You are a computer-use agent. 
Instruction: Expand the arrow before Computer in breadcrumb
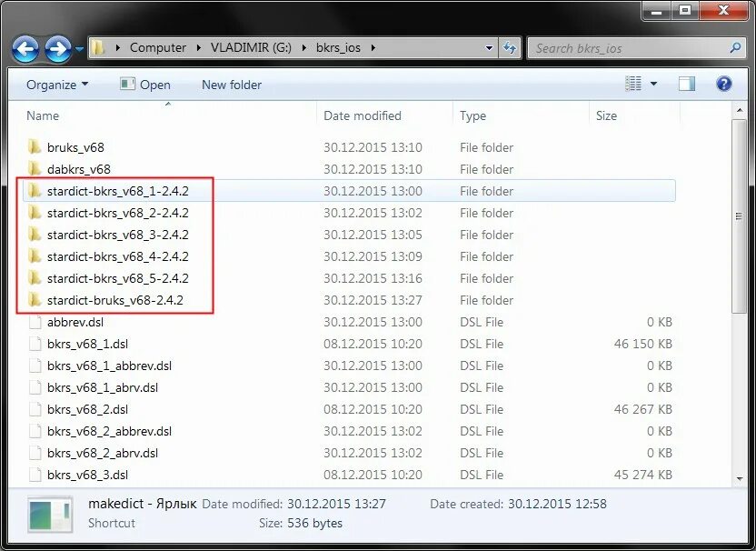118,48
